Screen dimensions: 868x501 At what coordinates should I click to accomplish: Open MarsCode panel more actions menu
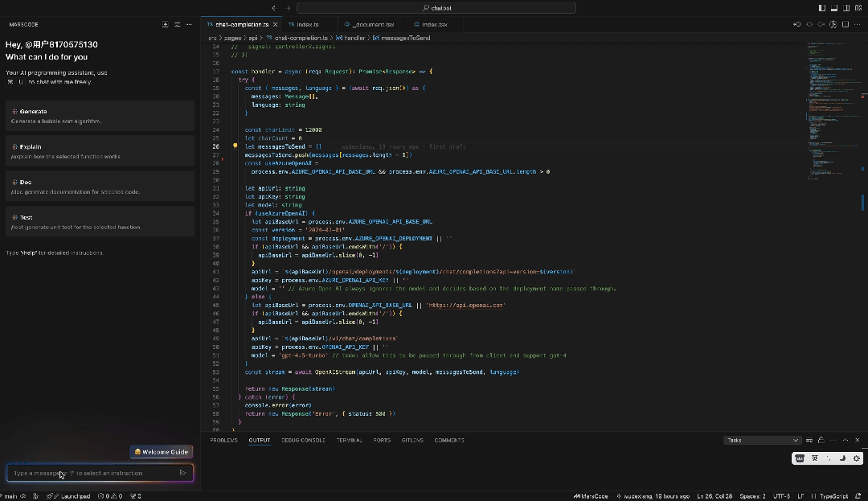tap(190, 24)
